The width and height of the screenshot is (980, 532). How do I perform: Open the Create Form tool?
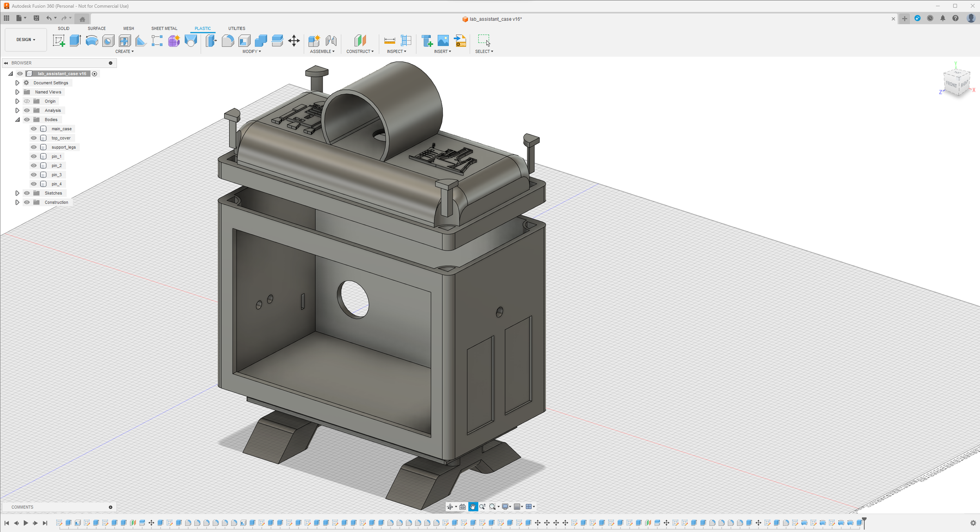[174, 40]
